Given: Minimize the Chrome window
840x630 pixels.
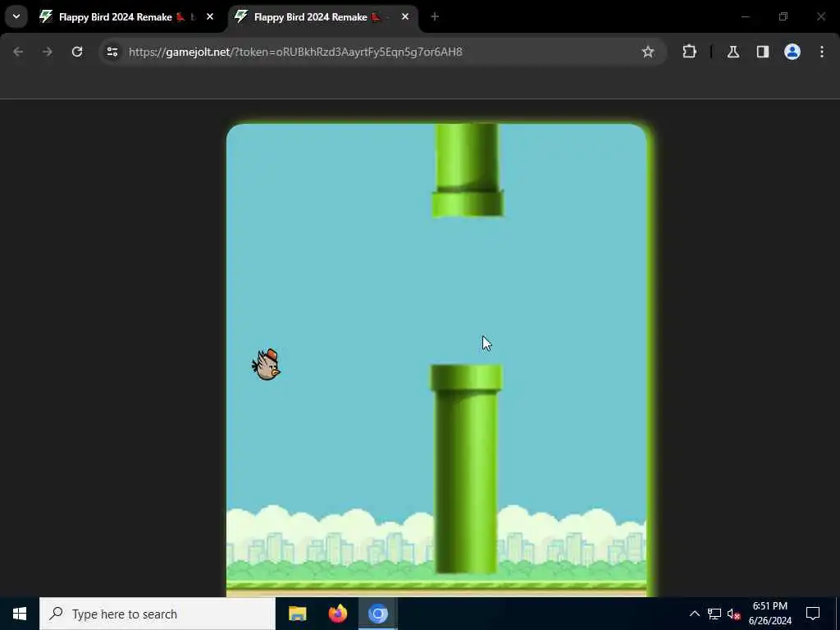Looking at the screenshot, I should pyautogui.click(x=745, y=16).
